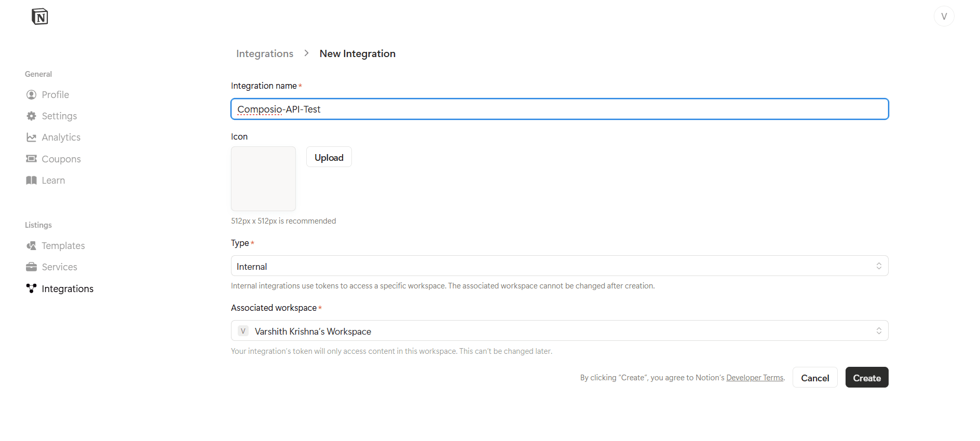Open the user avatar V menu
980x441 pixels.
pyautogui.click(x=944, y=16)
